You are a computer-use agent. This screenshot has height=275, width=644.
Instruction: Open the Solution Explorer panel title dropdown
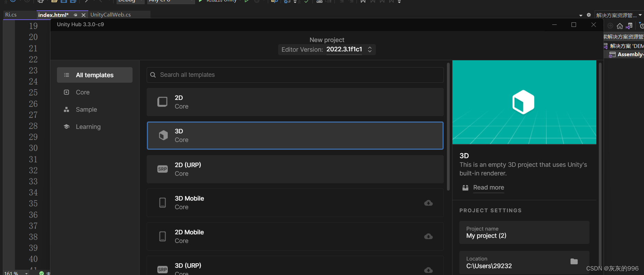640,15
